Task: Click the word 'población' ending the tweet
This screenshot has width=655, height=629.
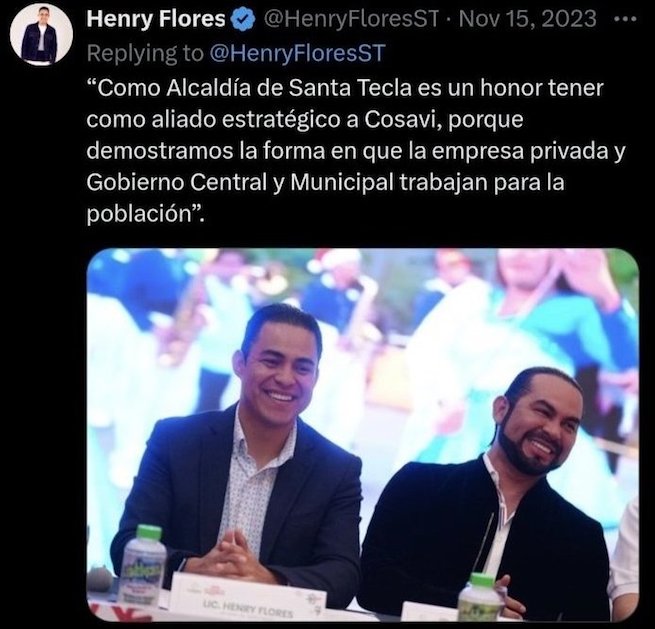Action: pos(139,213)
